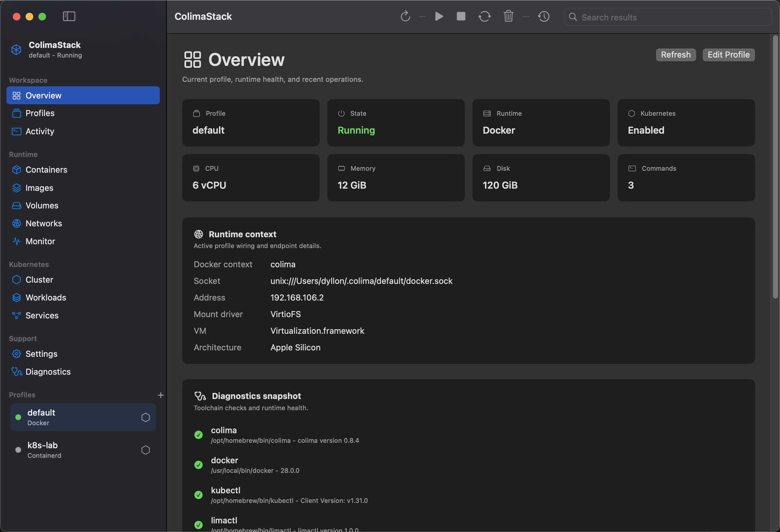The width and height of the screenshot is (780, 532).
Task: Go to Activity page
Action: pos(83,131)
